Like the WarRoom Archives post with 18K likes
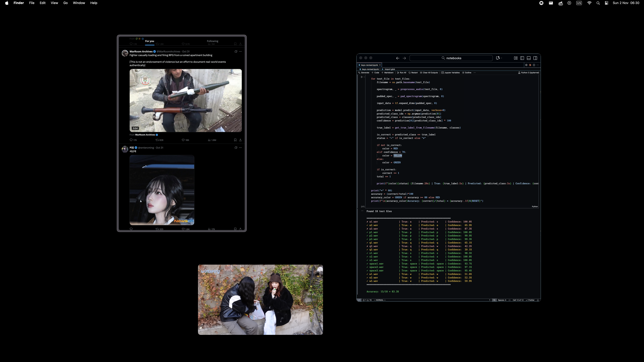 183,140
